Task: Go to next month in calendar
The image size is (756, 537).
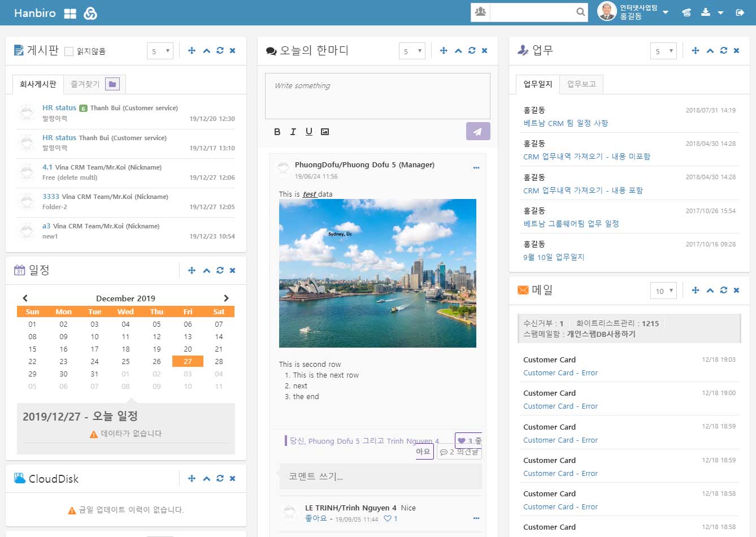Action: 226,298
